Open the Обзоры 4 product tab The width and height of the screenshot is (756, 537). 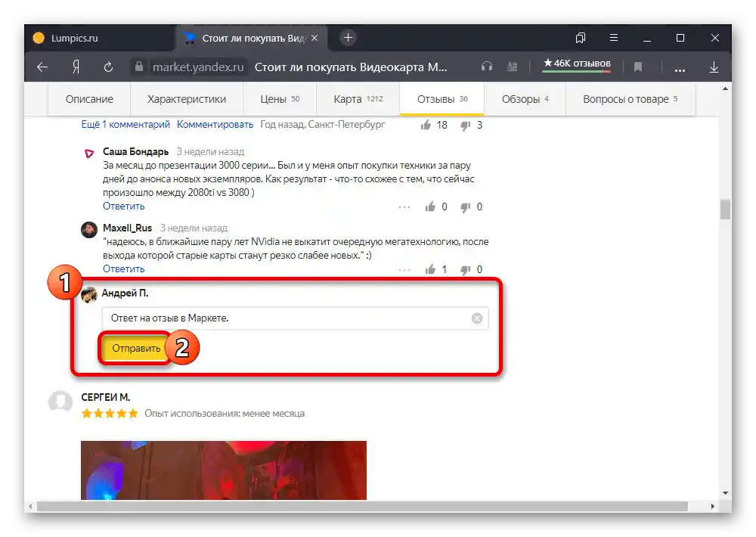click(525, 99)
